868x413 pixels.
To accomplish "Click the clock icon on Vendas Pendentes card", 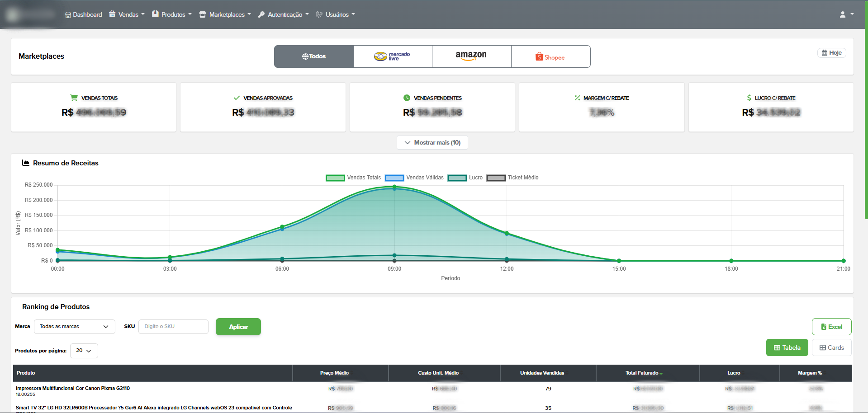I will 407,97.
